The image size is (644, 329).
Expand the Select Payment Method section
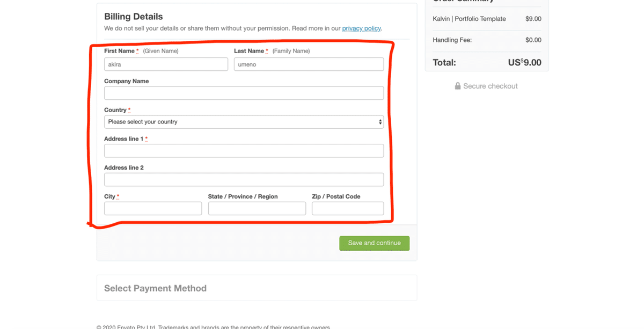pos(155,288)
